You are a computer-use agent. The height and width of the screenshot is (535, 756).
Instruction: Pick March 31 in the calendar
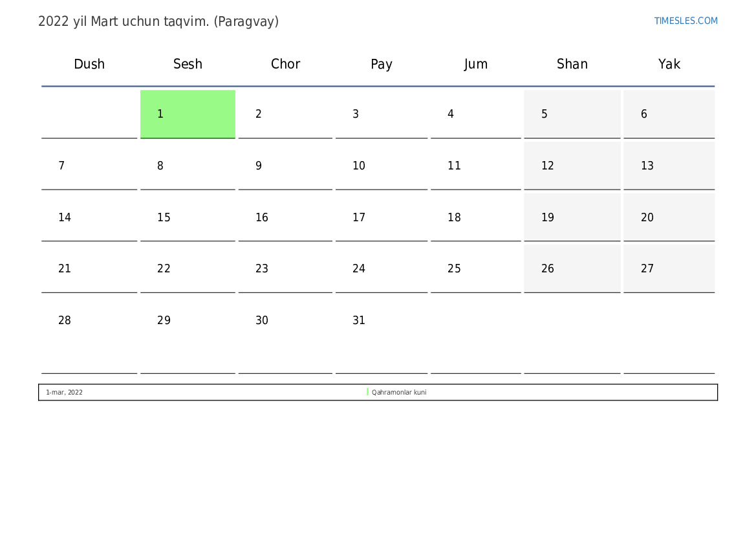(x=381, y=320)
